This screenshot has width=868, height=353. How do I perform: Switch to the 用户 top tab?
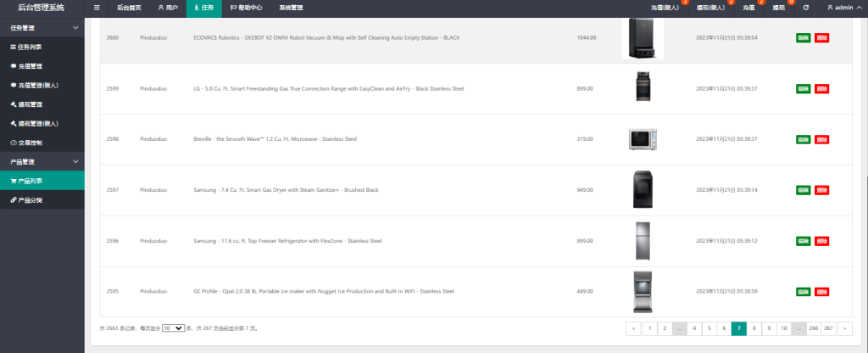point(168,8)
